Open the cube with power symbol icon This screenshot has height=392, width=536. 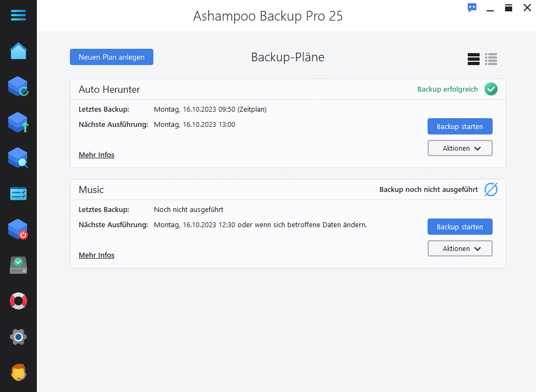(x=18, y=229)
